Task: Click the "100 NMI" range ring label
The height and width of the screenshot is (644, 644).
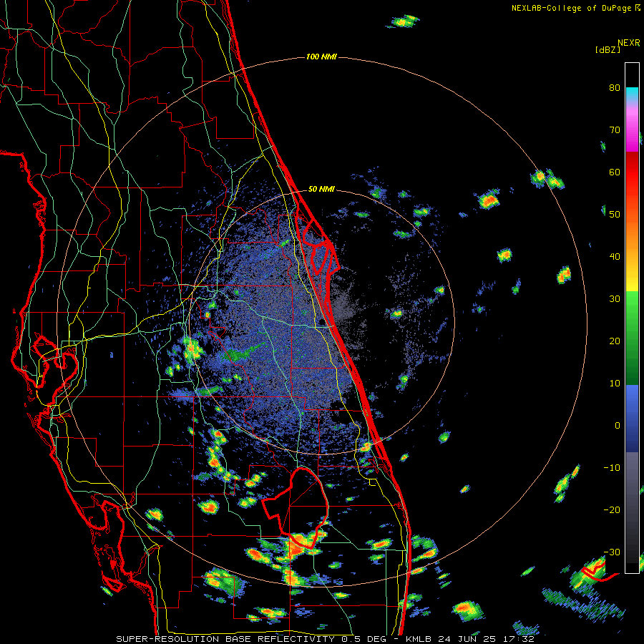Action: [x=321, y=57]
